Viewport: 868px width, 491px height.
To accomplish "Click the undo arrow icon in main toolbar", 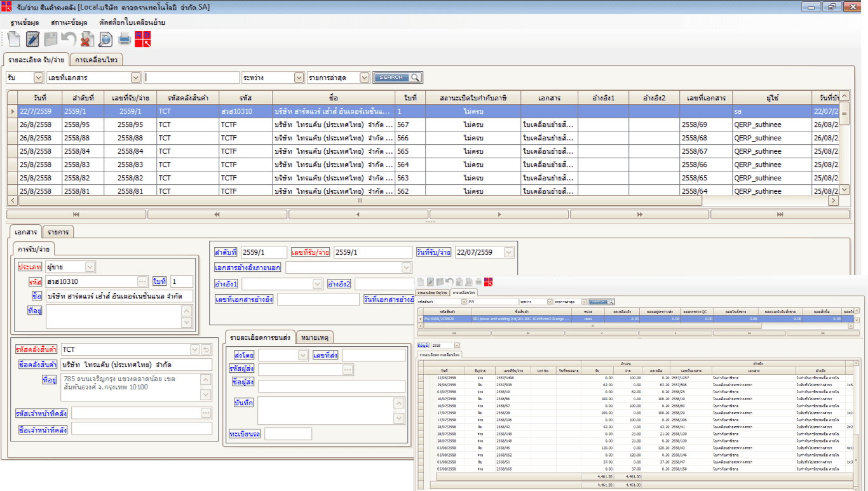I will click(69, 39).
